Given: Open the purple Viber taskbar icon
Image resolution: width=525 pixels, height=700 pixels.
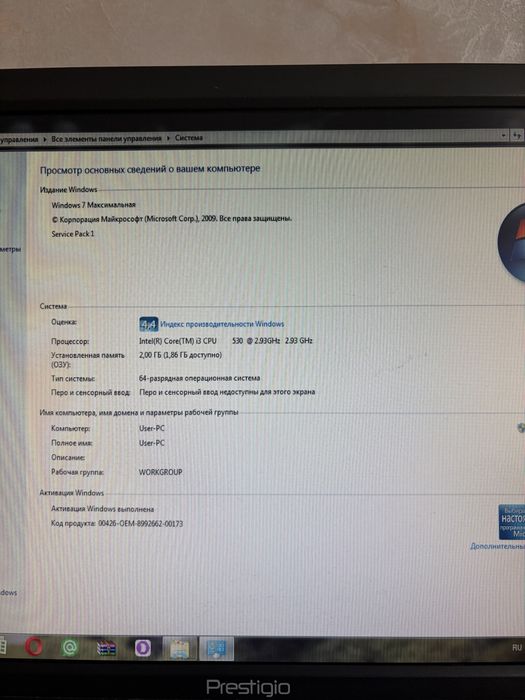Looking at the screenshot, I should [x=143, y=648].
